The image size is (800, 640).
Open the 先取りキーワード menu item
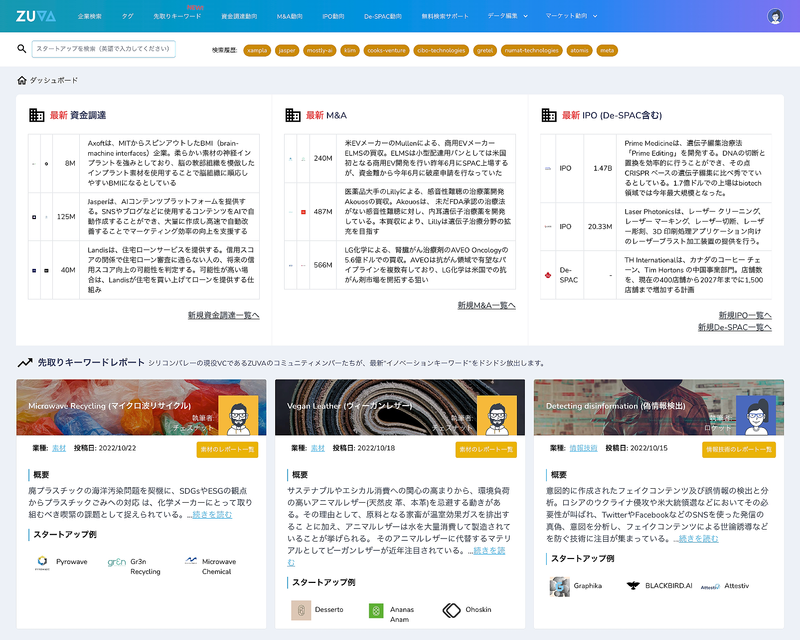177,16
